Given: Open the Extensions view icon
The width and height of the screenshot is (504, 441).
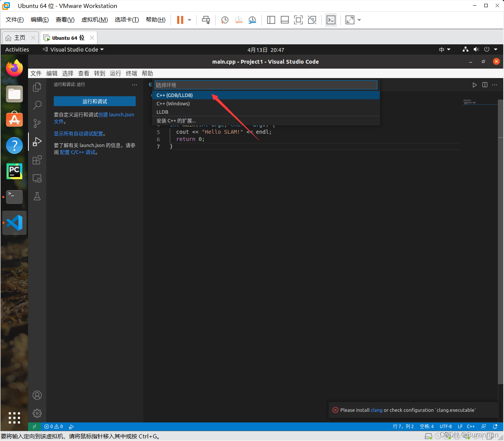Looking at the screenshot, I should [37, 160].
